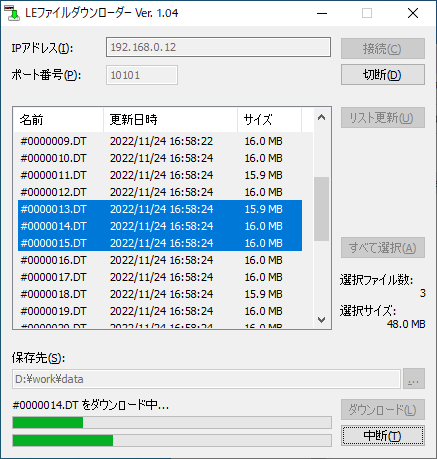Click the 接続(C) connect button

coord(383,49)
